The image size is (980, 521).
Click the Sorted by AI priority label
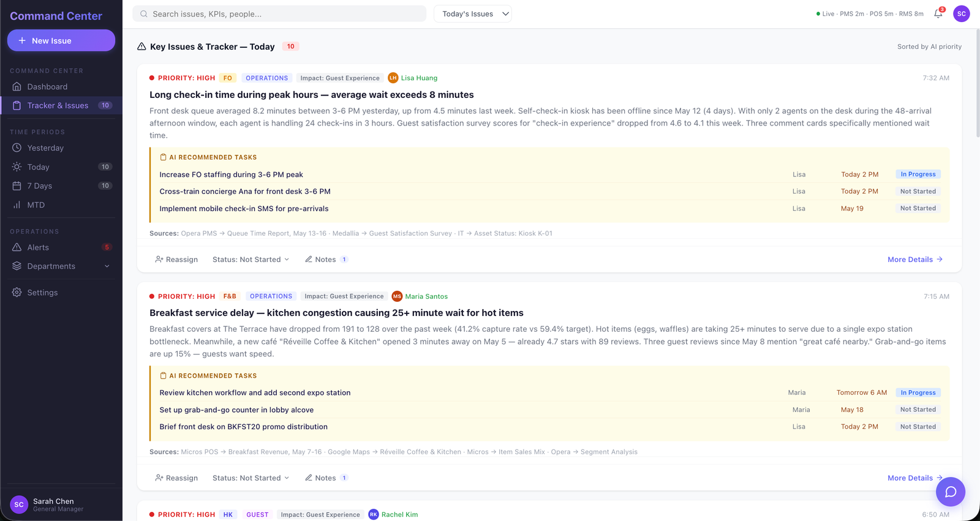pos(929,47)
